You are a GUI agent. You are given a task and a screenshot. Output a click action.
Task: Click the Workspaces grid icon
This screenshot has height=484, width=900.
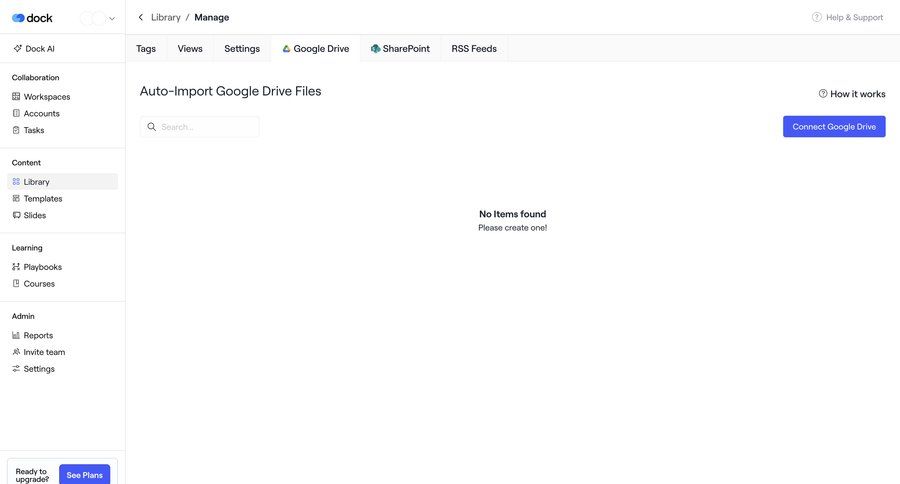click(16, 96)
